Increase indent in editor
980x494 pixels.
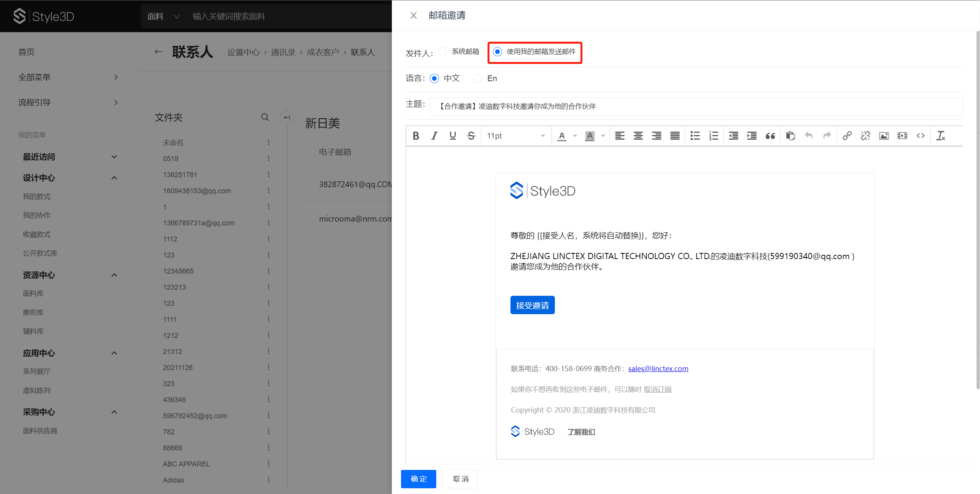[752, 136]
